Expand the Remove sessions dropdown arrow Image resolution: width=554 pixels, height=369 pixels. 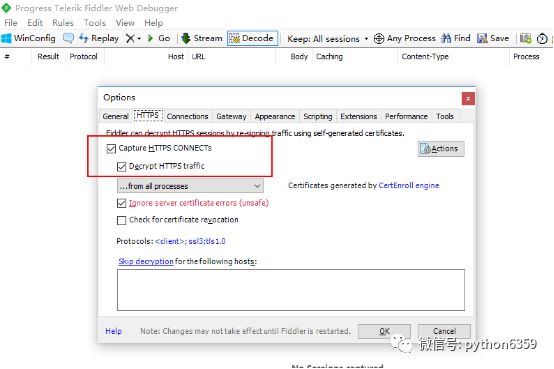point(139,39)
